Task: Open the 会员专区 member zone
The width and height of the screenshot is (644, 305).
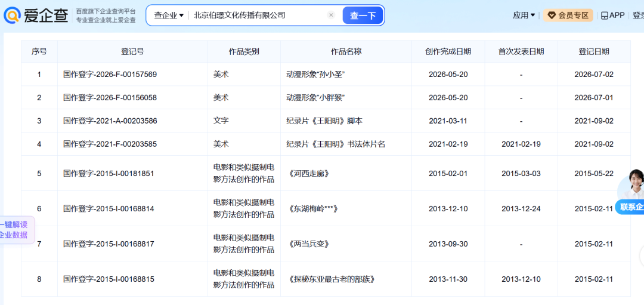Action: click(x=568, y=16)
